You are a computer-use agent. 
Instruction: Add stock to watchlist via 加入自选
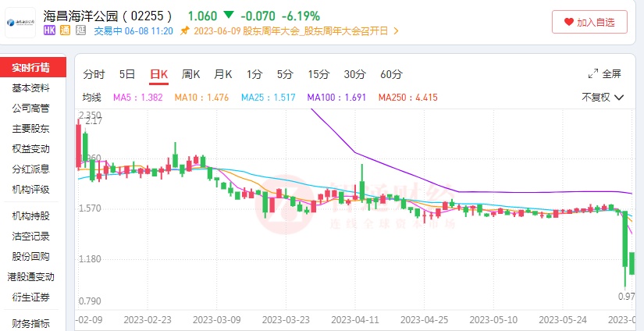coord(590,22)
